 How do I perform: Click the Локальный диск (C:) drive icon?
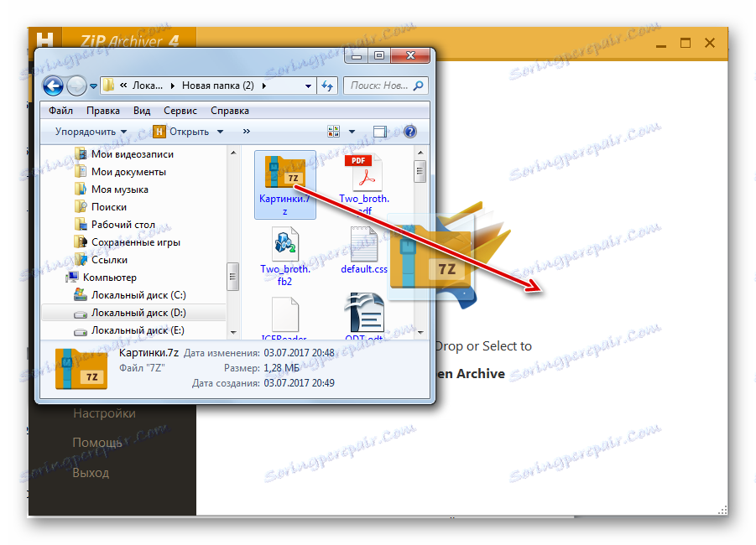click(81, 294)
